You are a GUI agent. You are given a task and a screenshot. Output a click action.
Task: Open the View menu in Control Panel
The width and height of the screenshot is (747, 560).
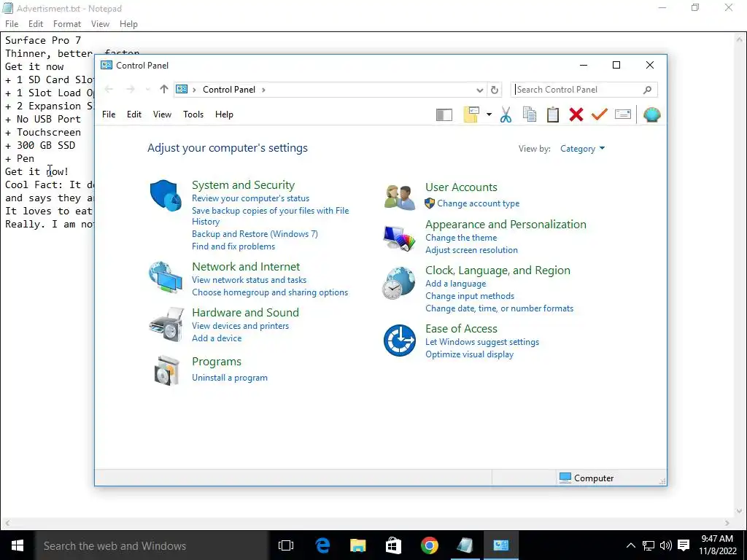pos(162,114)
